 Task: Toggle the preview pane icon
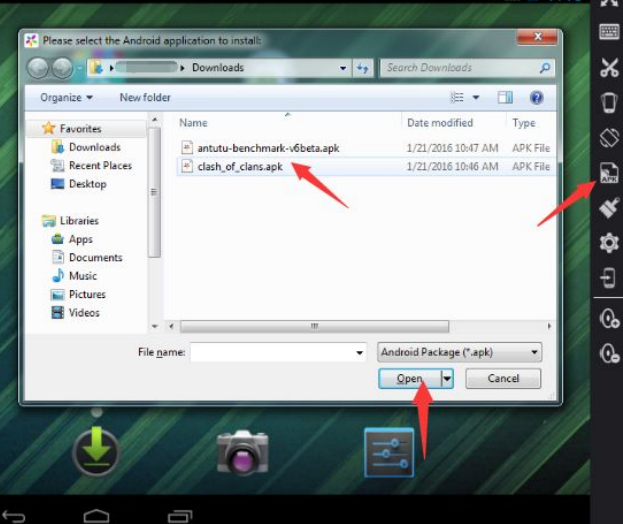(x=505, y=97)
